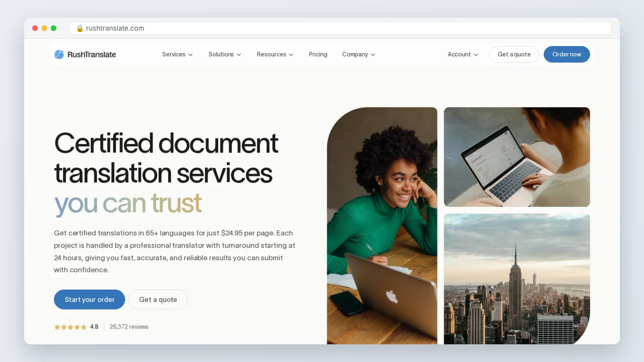
Task: Click the 4.8 rating value
Action: (x=94, y=327)
